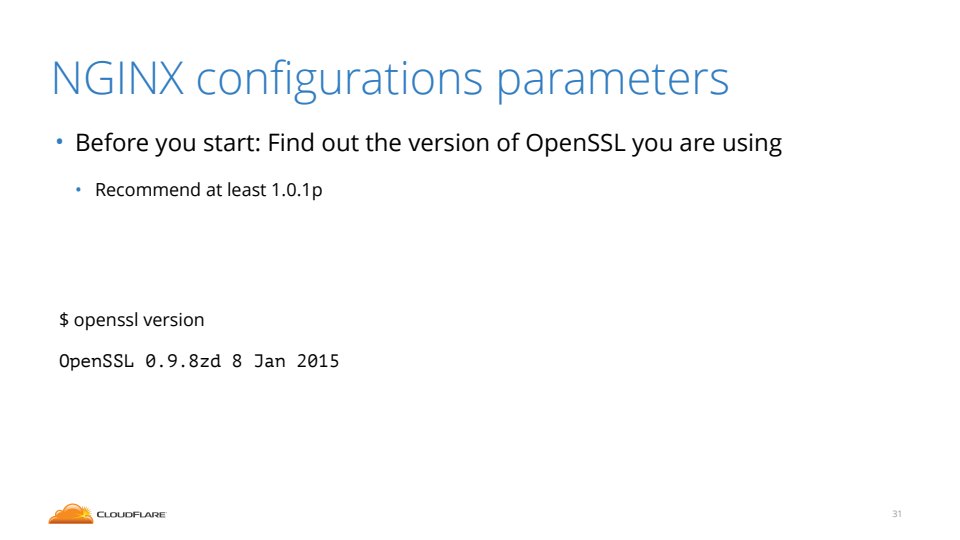Click the word NGINX in the title

(117, 79)
